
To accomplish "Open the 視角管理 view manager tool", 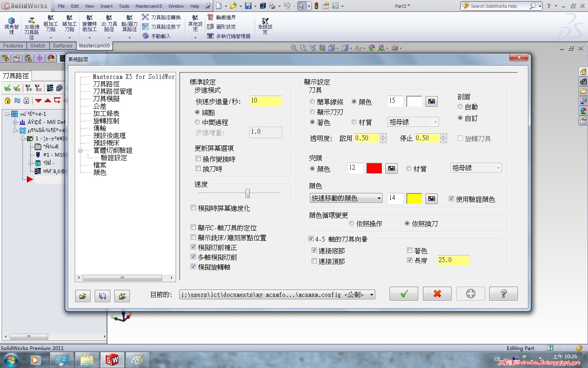I will (11, 26).
